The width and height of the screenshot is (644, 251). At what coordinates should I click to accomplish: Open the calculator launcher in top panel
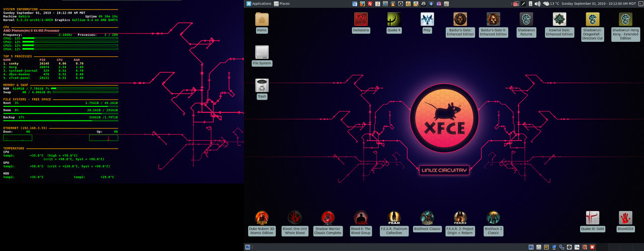446,4
